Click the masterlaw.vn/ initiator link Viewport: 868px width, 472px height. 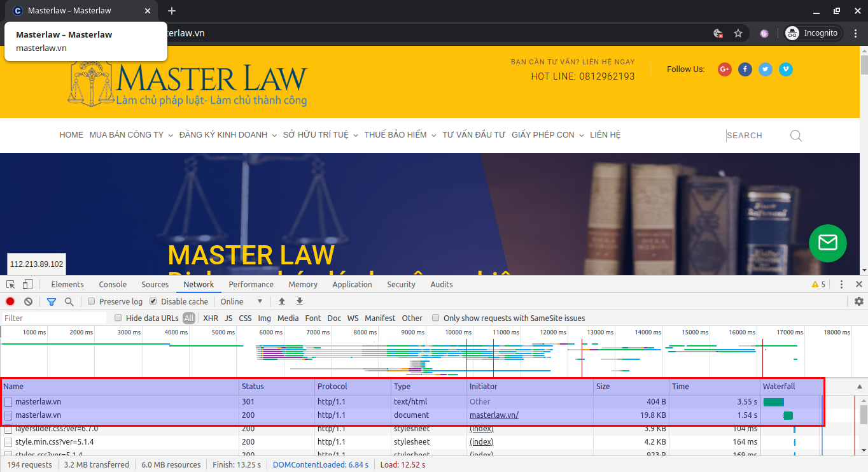[x=494, y=415]
